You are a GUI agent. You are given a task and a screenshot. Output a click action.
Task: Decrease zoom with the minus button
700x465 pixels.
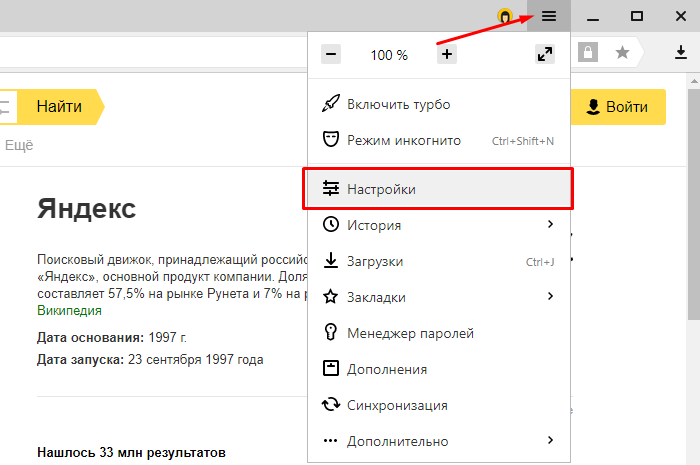click(331, 54)
